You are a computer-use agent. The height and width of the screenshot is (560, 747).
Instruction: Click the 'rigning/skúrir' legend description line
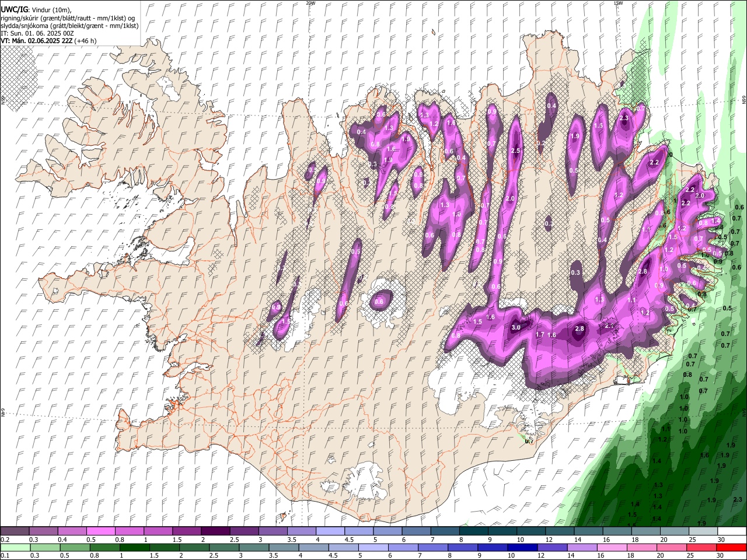tap(68, 17)
